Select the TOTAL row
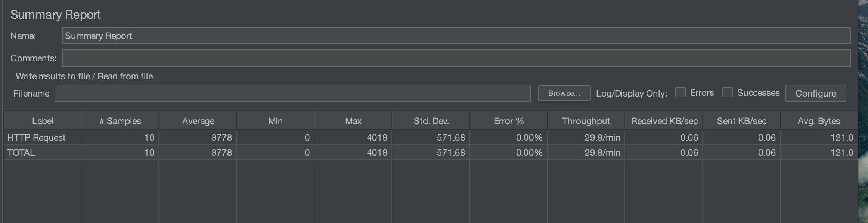The height and width of the screenshot is (223, 868). [21, 153]
